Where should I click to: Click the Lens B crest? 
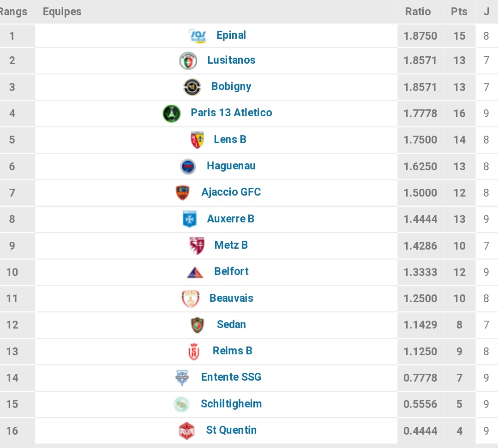(x=197, y=140)
